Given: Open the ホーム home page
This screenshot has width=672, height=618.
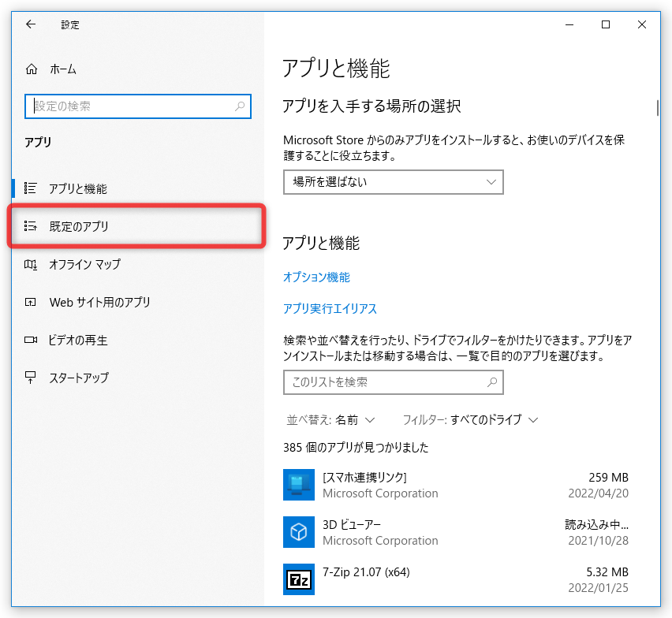Looking at the screenshot, I should click(50, 69).
